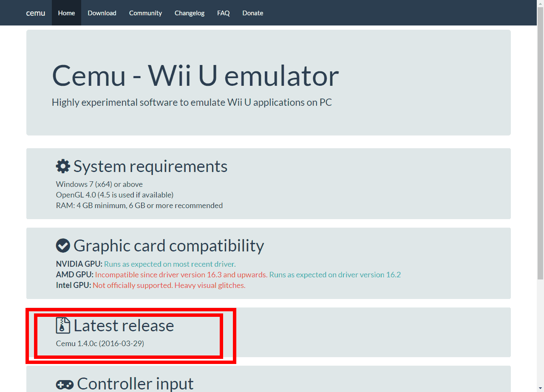Click 'Cemu 1.4.0c (2016-03-29)' release text

[100, 343]
